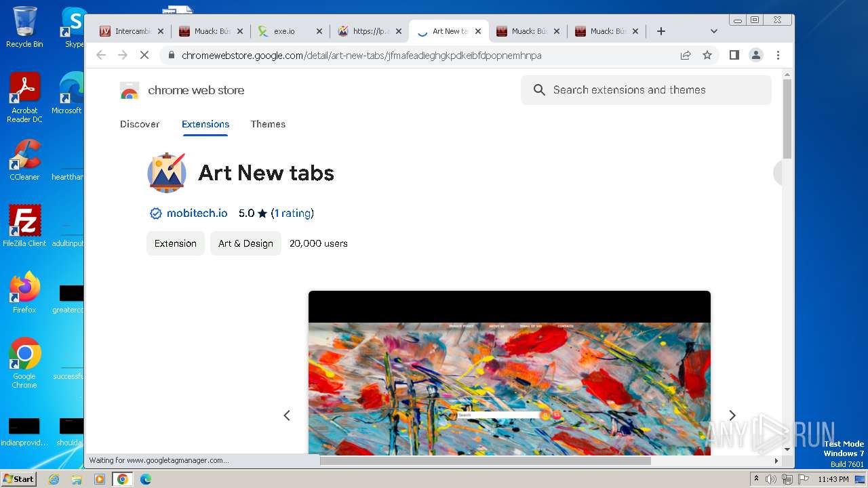Toggle the Chrome side panel icon

click(x=734, y=55)
